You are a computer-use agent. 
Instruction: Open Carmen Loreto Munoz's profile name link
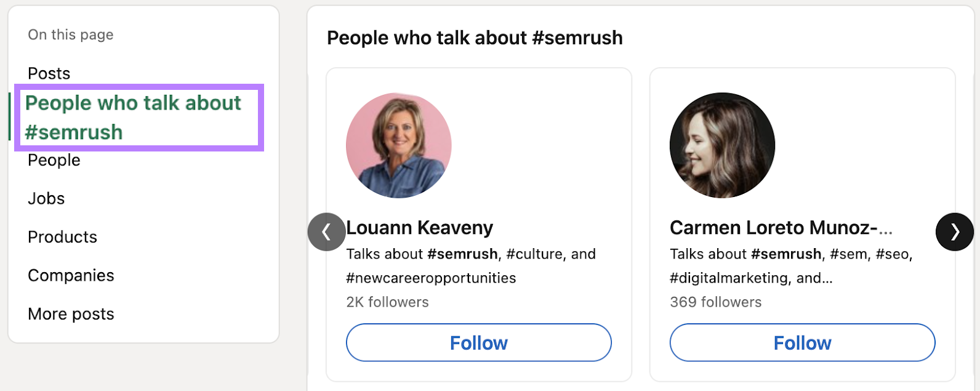pyautogui.click(x=782, y=227)
